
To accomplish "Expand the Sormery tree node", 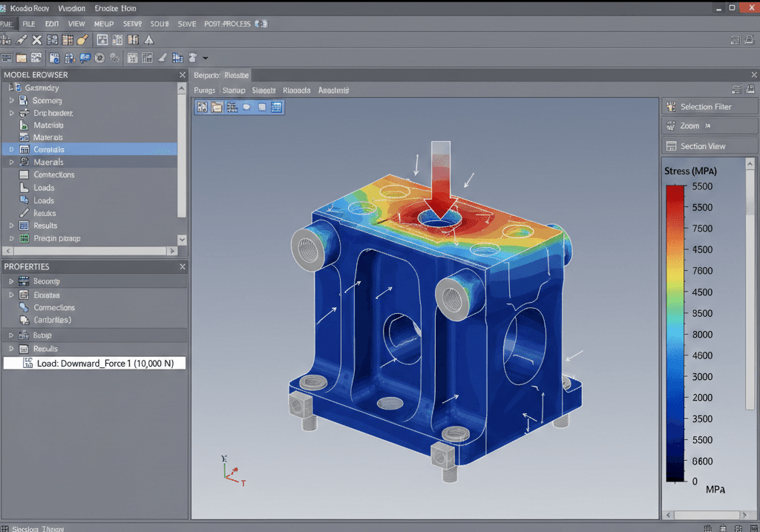I will point(11,100).
